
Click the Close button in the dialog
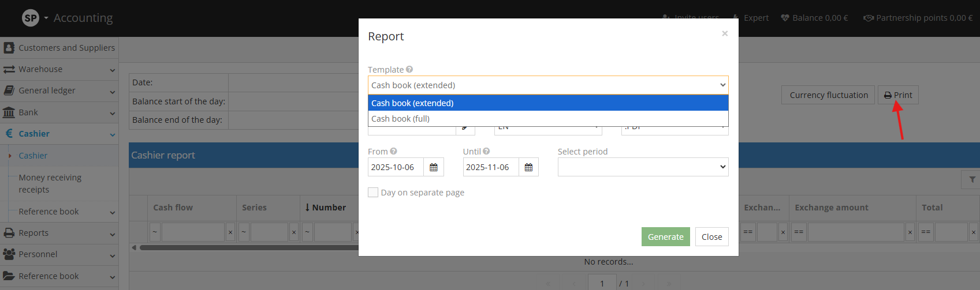click(x=711, y=237)
